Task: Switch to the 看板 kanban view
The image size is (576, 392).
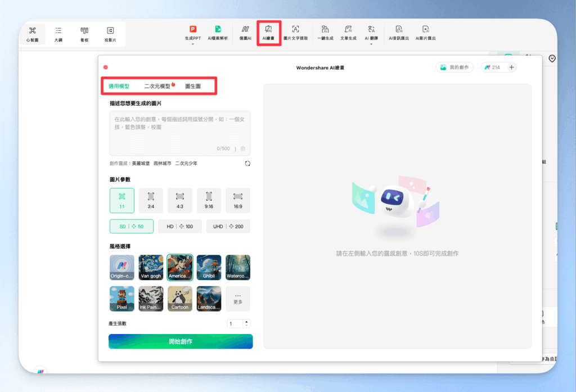Action: point(84,34)
